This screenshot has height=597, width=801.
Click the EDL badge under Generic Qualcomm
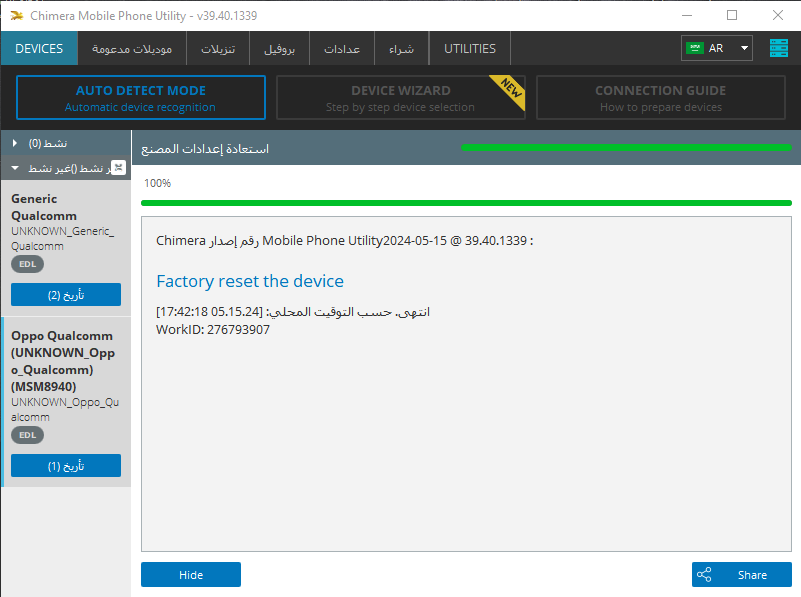(x=28, y=264)
